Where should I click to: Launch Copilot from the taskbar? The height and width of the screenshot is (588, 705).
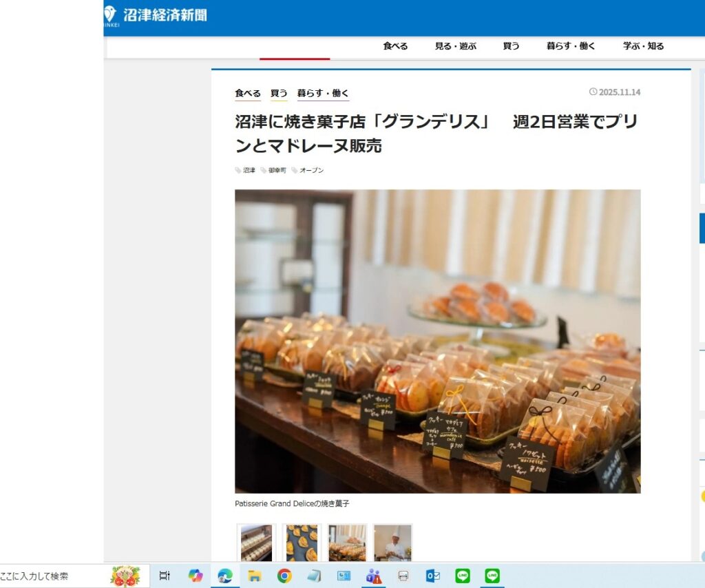click(196, 576)
